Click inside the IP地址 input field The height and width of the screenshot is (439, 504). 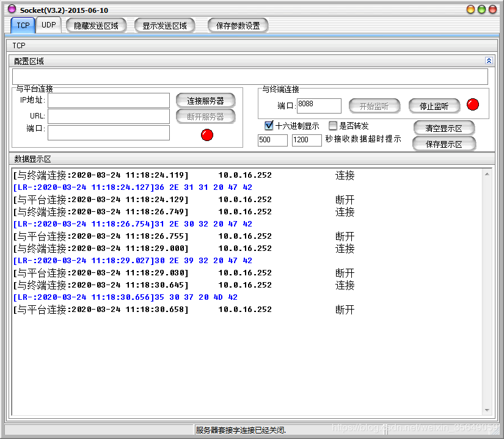[108, 100]
